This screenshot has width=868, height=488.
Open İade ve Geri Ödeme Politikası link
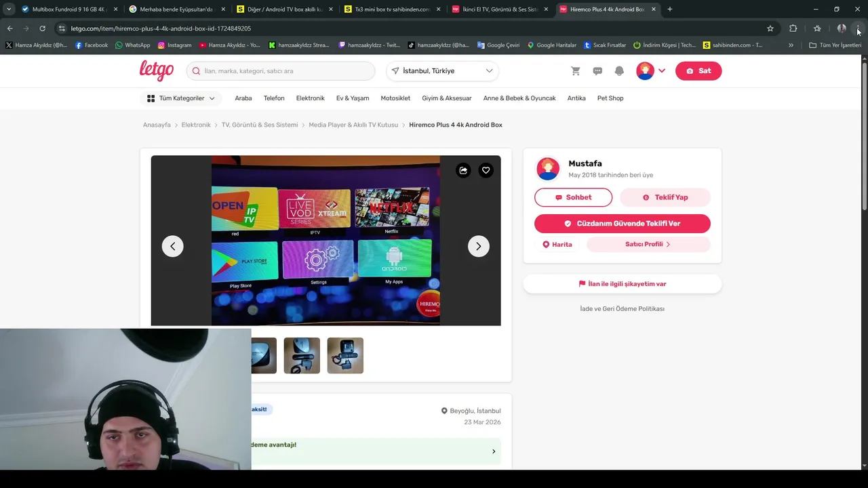[623, 308]
